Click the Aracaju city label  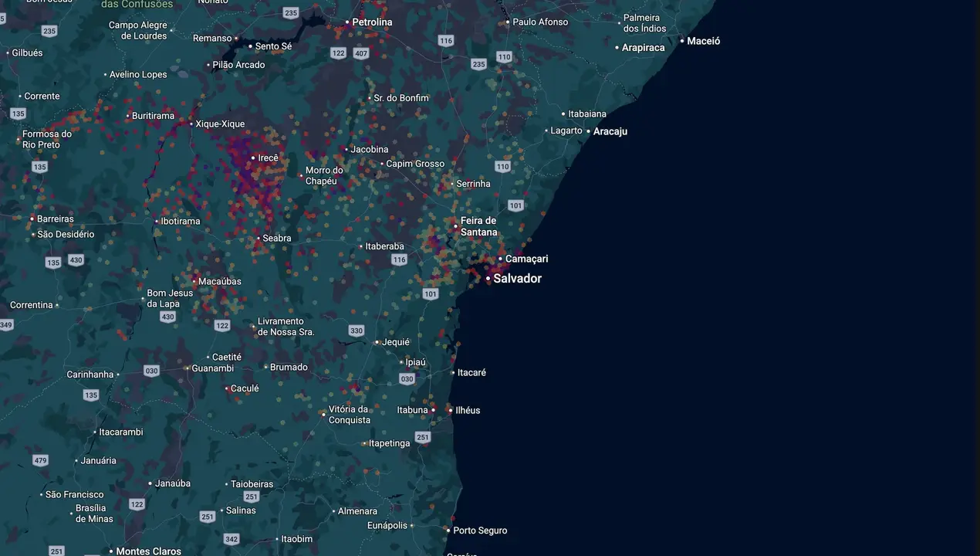click(610, 131)
